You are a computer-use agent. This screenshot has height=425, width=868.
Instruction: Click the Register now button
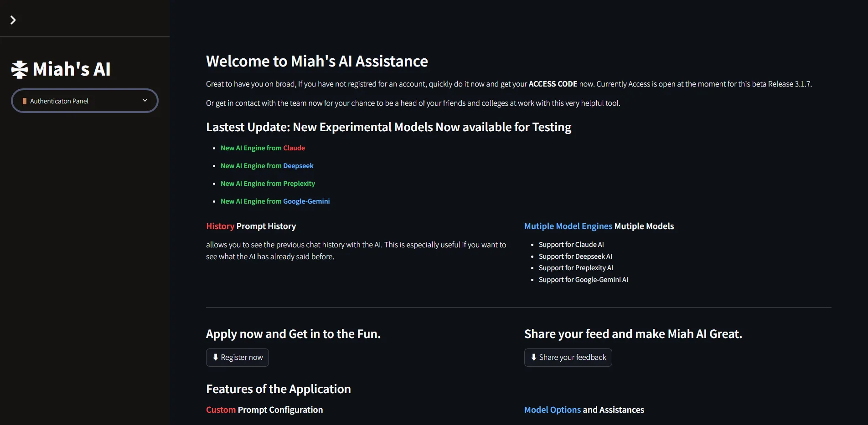click(238, 358)
